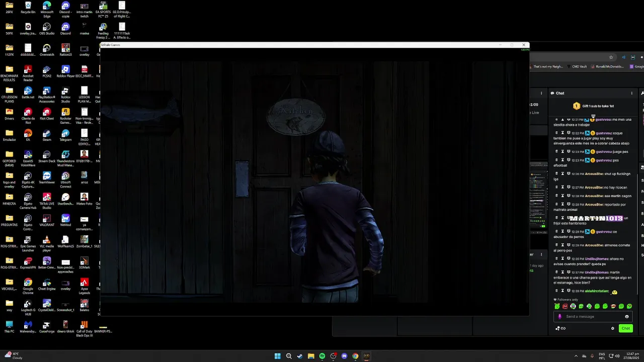Viewport: 644px width, 362px height.
Task: Click ArceusBtw username in 'no hay ricocan' message
Action: 594,187
